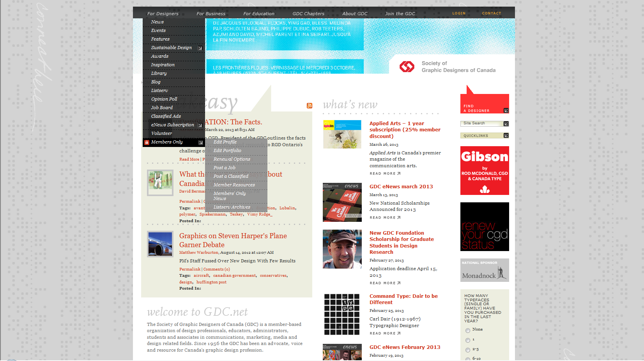
Task: Click the huffington post tag
Action: pyautogui.click(x=211, y=282)
